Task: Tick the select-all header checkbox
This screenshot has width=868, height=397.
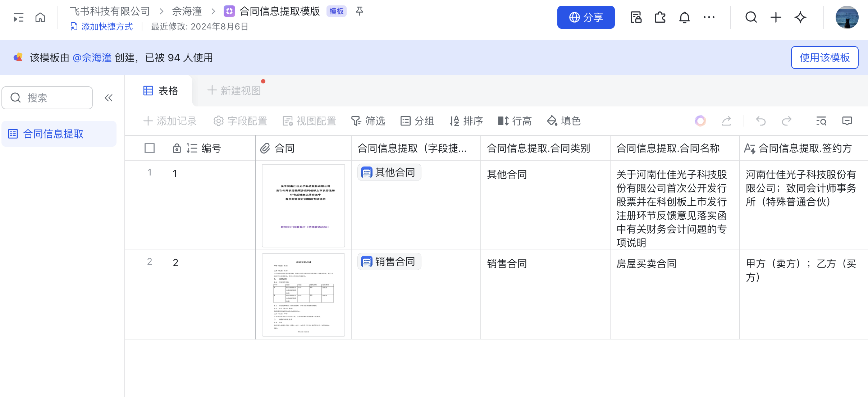Action: tap(150, 148)
